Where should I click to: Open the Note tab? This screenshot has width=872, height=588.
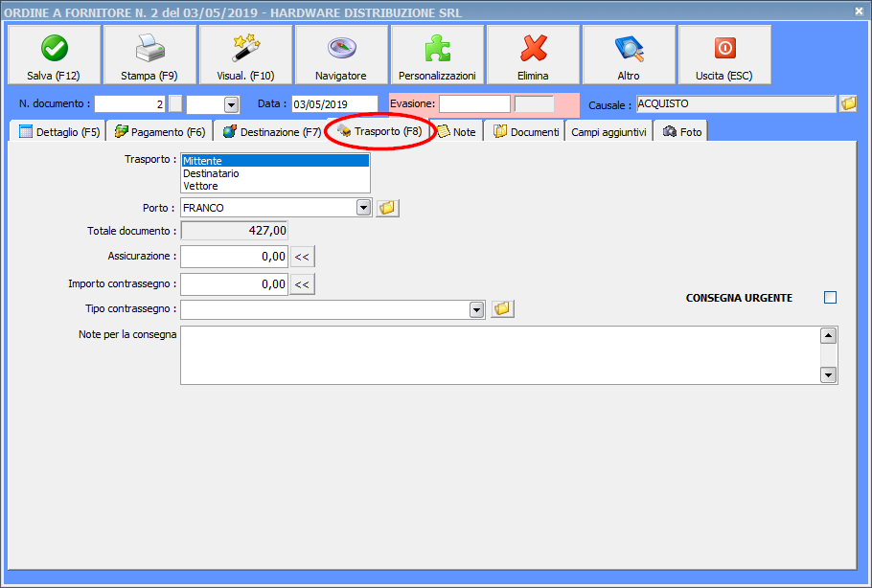coord(456,132)
